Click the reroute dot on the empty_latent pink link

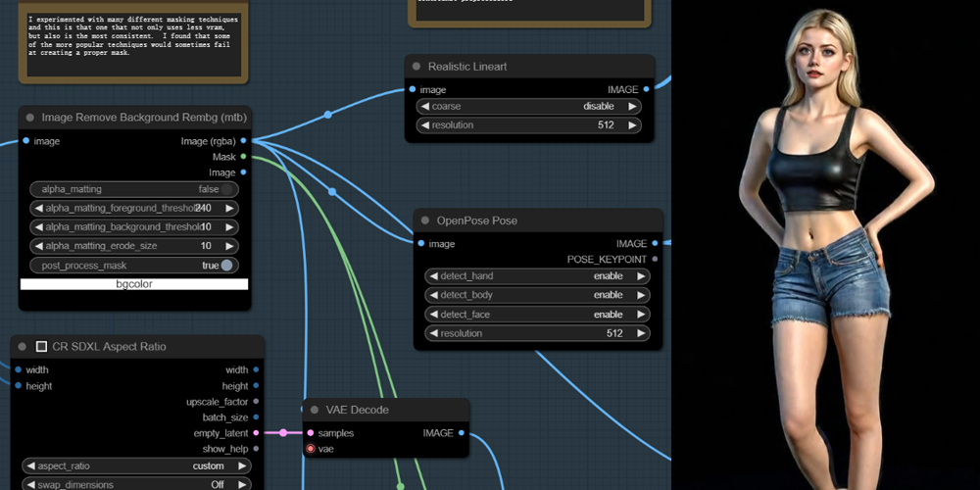click(x=283, y=432)
